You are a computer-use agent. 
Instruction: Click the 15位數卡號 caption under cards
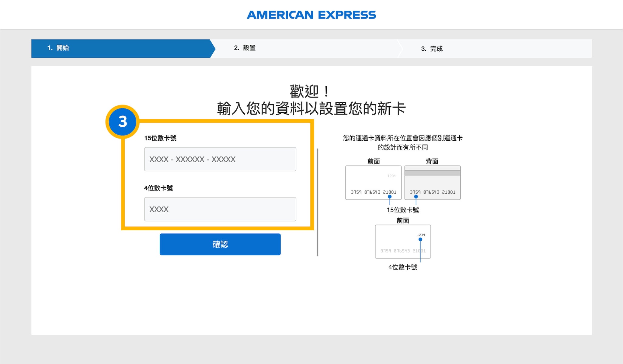pos(403,210)
